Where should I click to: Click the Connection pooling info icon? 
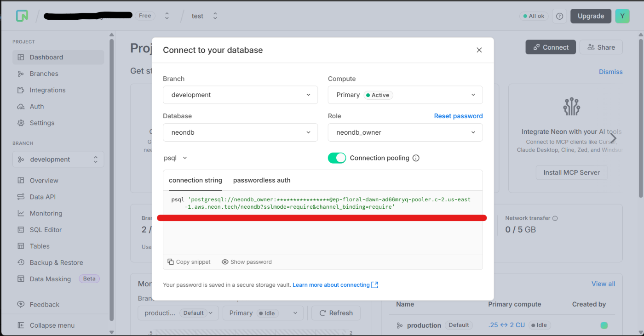(416, 158)
